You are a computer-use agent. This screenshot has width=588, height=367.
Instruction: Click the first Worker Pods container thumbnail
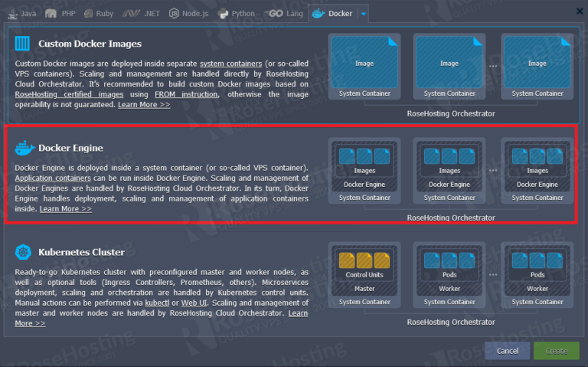pos(449,275)
